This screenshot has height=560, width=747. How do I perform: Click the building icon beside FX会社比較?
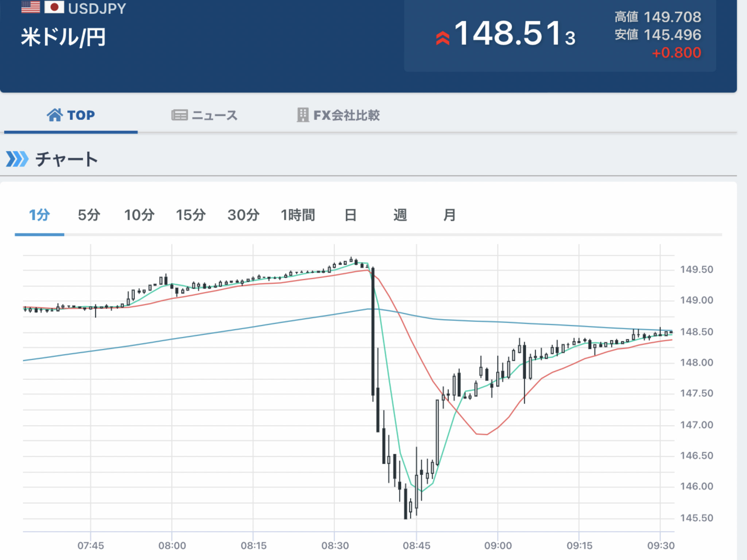(x=303, y=115)
